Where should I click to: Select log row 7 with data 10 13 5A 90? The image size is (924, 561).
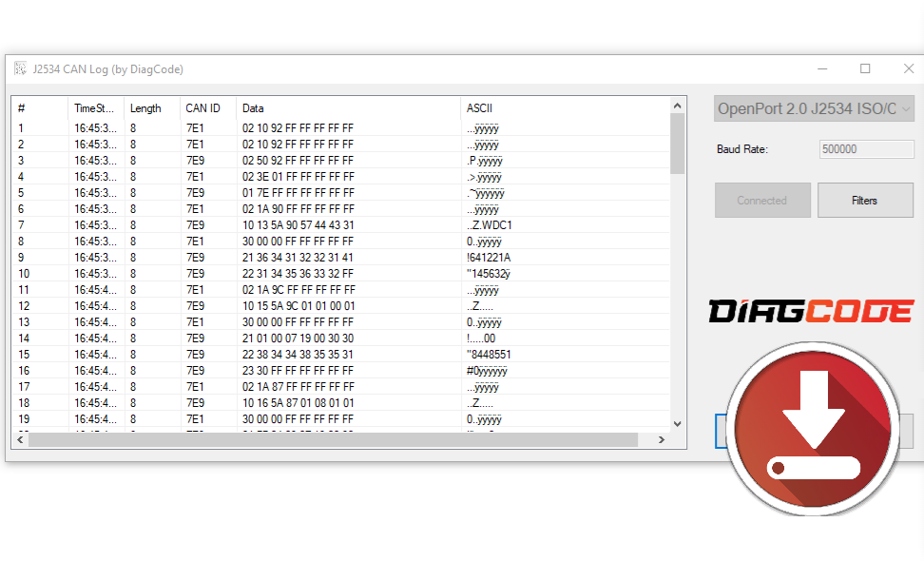[x=298, y=225]
